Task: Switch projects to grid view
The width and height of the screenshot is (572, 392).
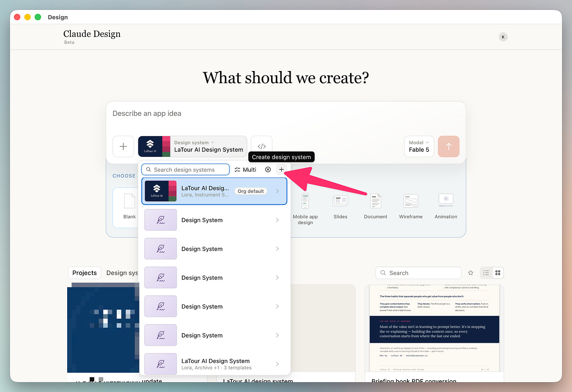Action: pyautogui.click(x=498, y=273)
